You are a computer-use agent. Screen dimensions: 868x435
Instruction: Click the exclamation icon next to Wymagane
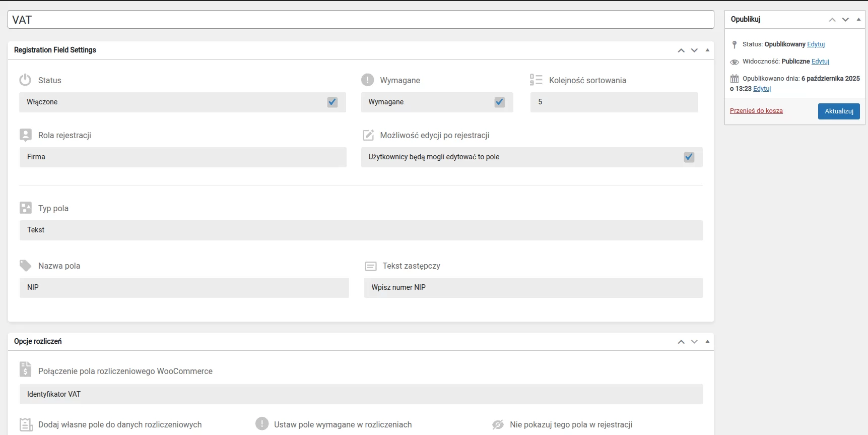click(368, 80)
